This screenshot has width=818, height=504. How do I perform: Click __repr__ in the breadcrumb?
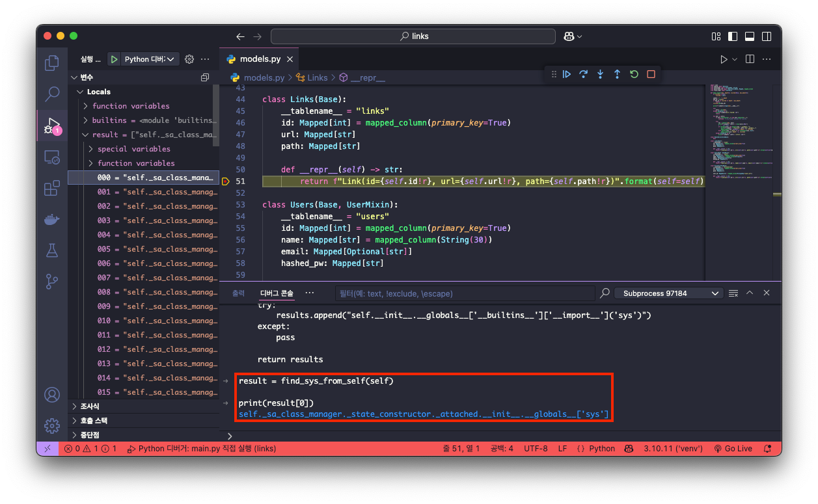[x=368, y=77]
